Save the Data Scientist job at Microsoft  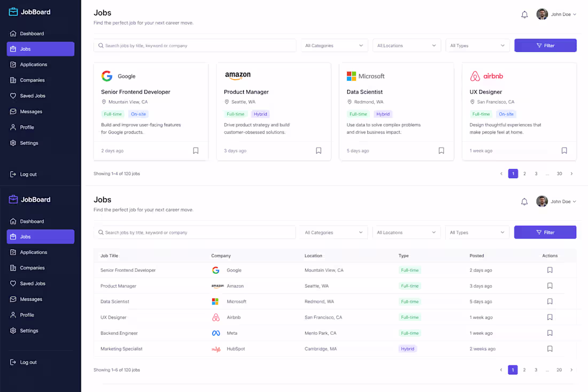(441, 150)
